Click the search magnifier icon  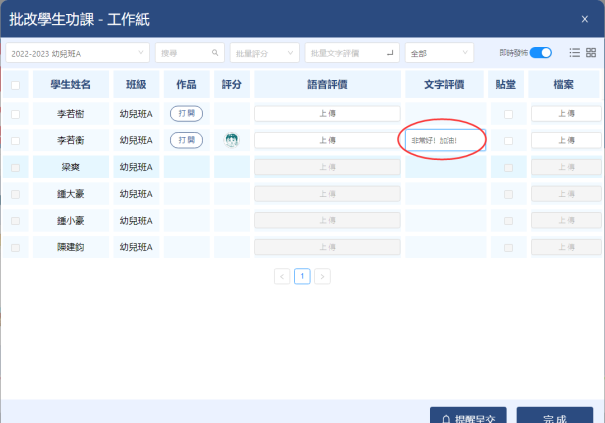214,53
